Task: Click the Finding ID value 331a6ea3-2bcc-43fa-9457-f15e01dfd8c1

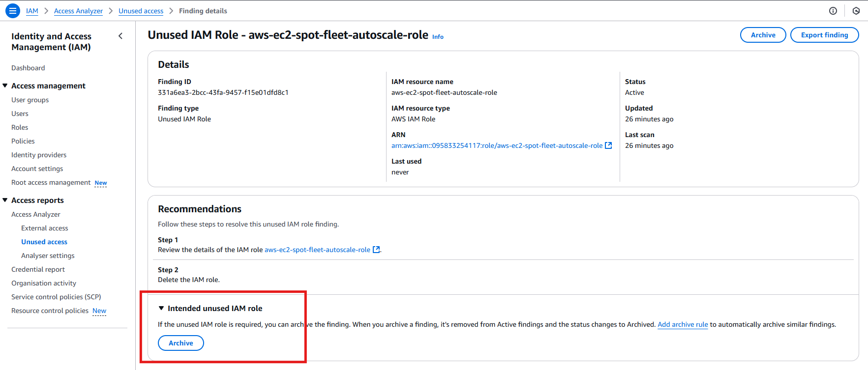Action: pos(223,92)
